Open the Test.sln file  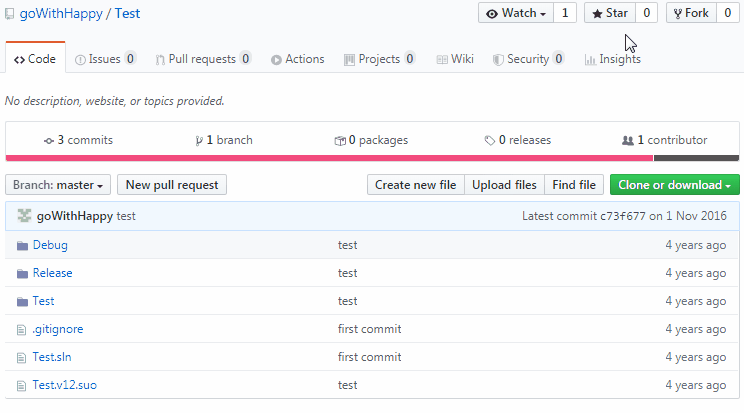[52, 357]
